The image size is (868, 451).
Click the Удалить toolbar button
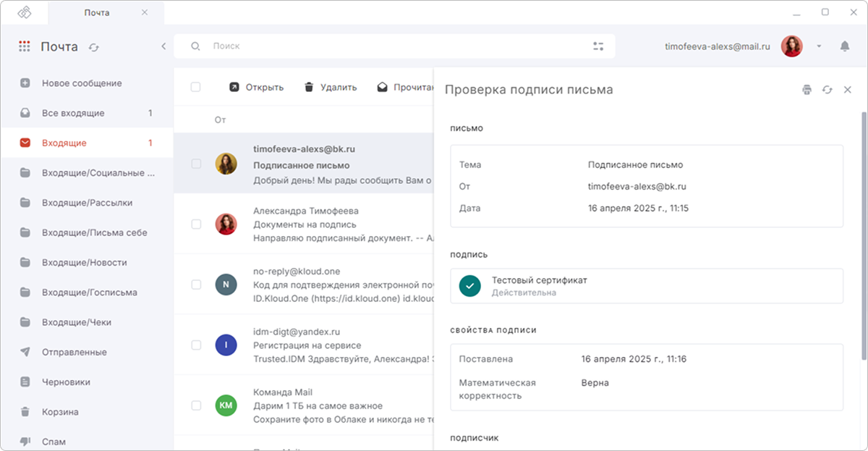click(330, 87)
